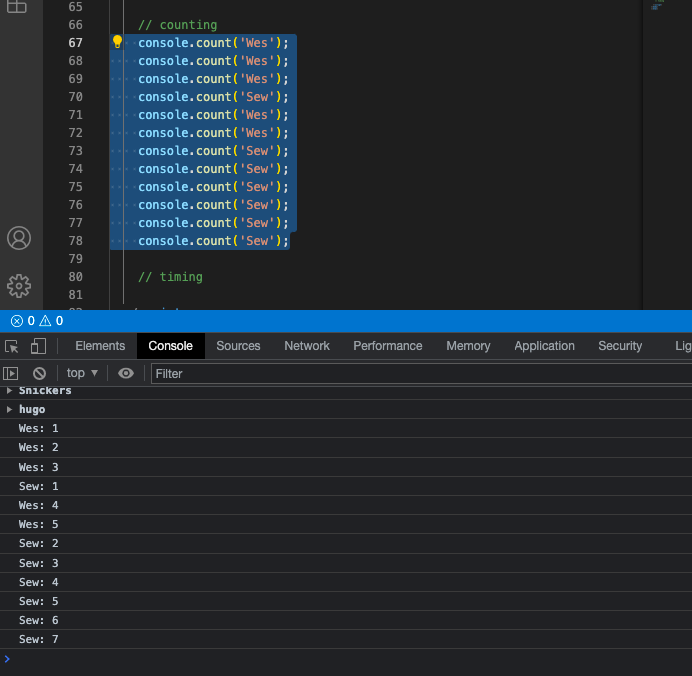
Task: Open the Manage gear settings icon
Action: point(19,286)
